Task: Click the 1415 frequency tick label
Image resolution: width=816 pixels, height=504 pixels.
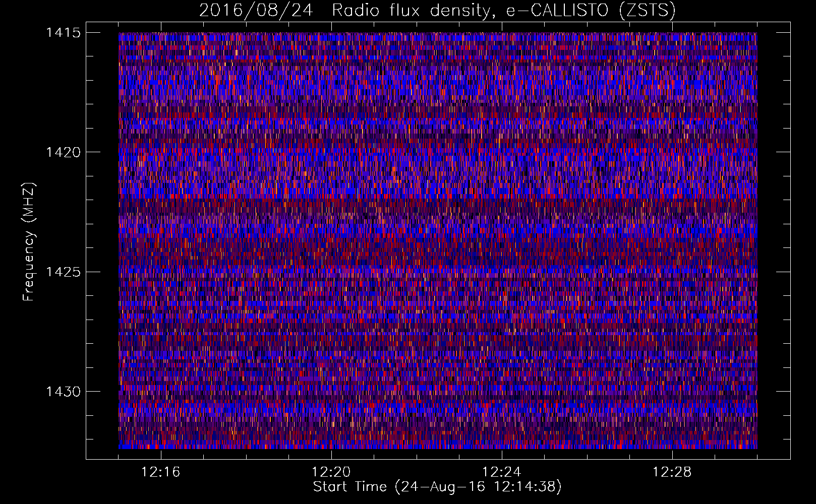Action: pos(63,33)
